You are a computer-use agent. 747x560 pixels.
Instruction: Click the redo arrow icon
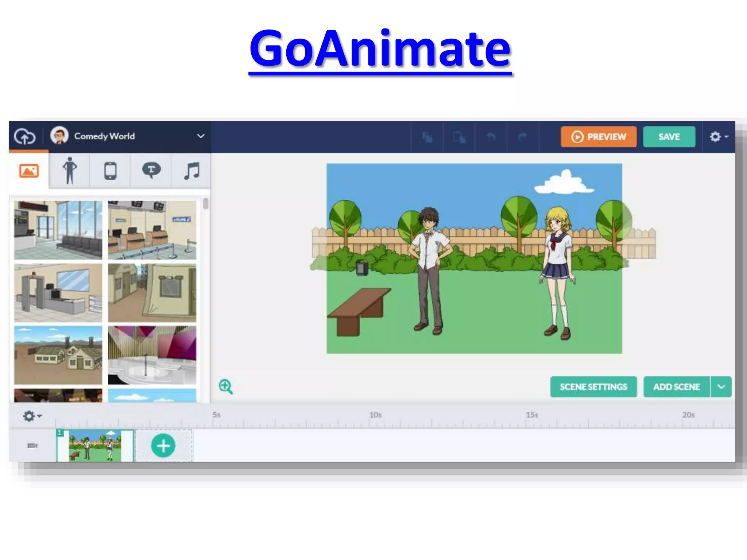pyautogui.click(x=522, y=137)
